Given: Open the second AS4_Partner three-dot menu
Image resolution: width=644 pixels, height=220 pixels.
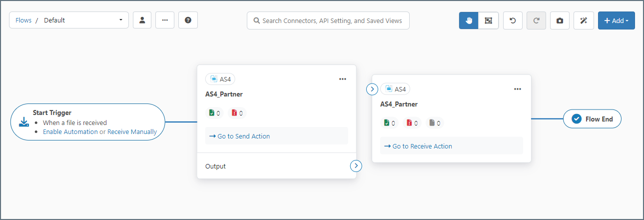Looking at the screenshot, I should coord(518,89).
